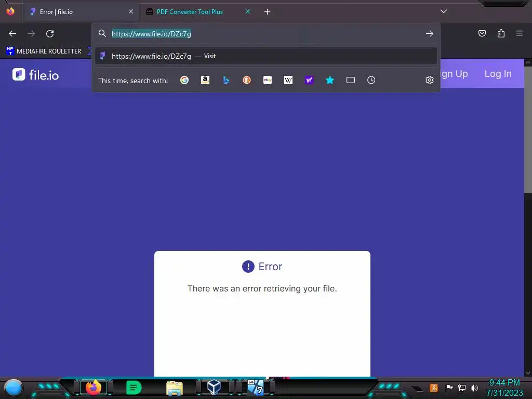Search with Amazon engine icon

pyautogui.click(x=205, y=80)
